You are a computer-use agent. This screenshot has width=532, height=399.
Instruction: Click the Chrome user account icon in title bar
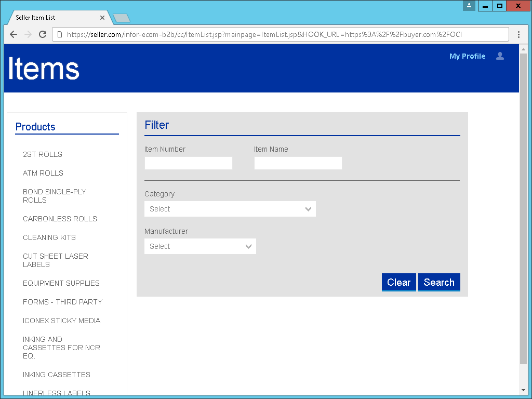coord(469,6)
